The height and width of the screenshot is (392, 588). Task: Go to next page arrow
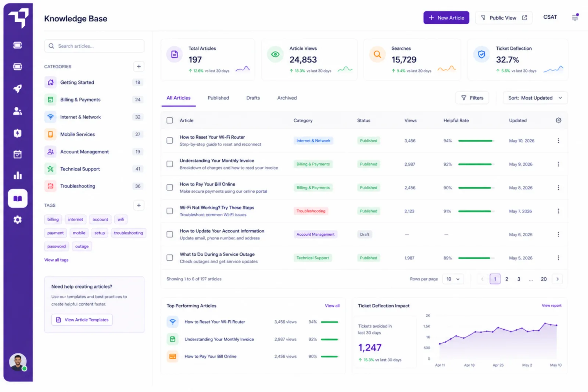[x=557, y=279]
